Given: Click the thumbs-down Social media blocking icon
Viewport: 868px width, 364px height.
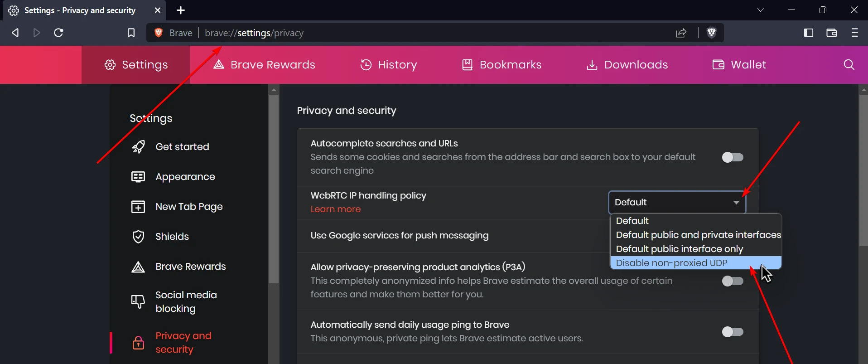Looking at the screenshot, I should (138, 302).
